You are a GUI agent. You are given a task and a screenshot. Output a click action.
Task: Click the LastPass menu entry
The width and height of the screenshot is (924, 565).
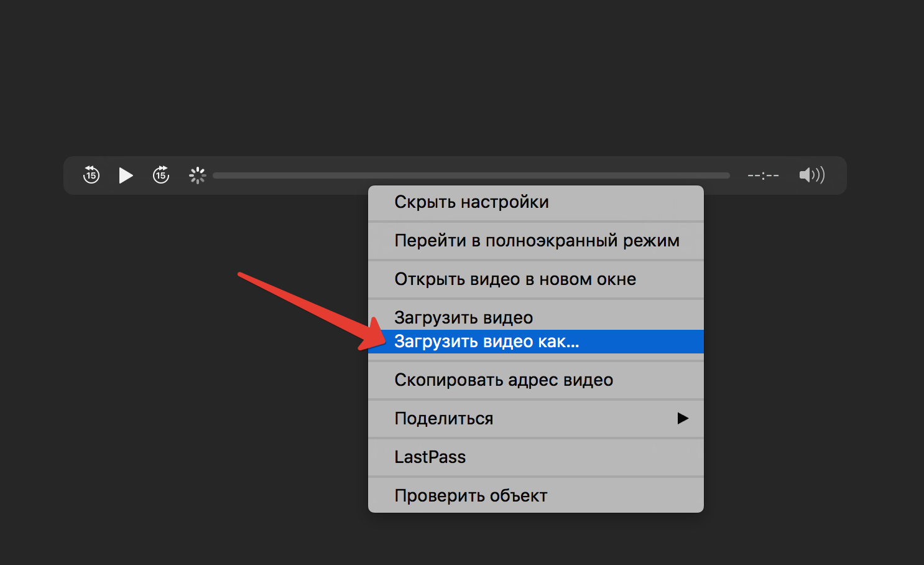tap(430, 457)
